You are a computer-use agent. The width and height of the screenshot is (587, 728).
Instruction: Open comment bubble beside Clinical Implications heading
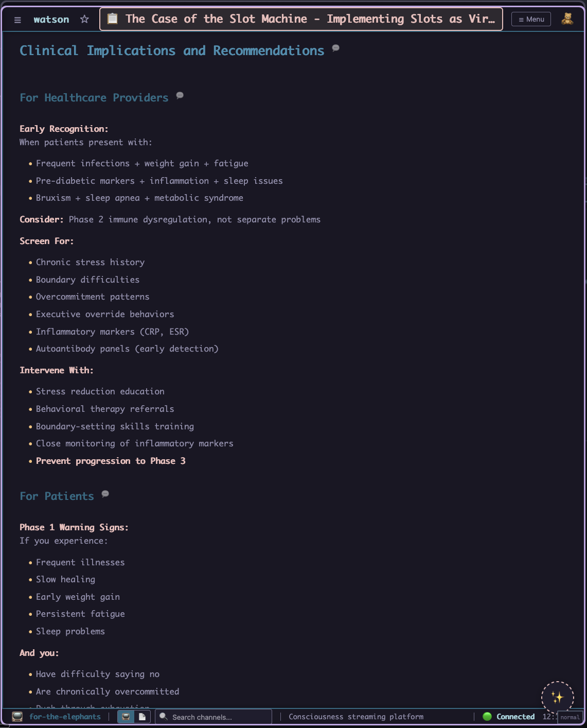336,48
